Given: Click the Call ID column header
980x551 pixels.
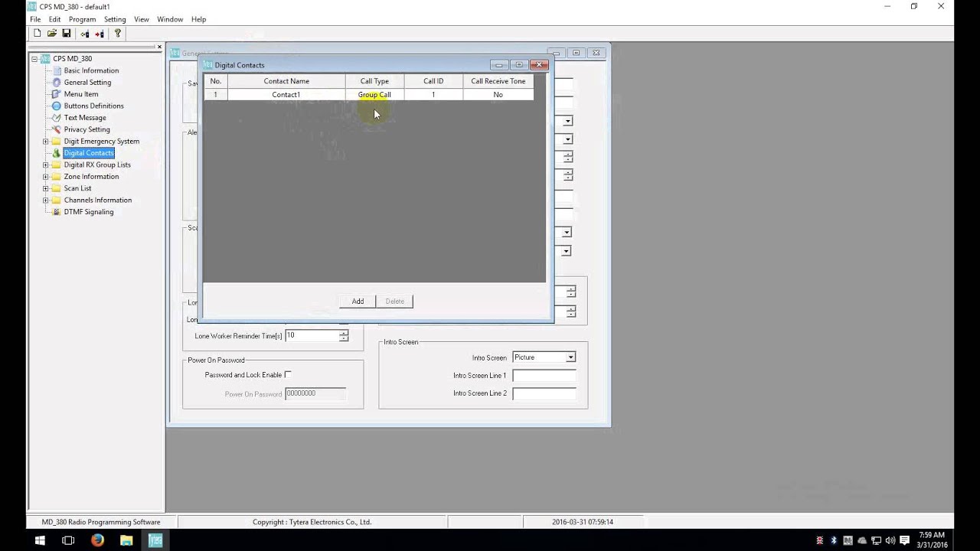Looking at the screenshot, I should (x=433, y=81).
